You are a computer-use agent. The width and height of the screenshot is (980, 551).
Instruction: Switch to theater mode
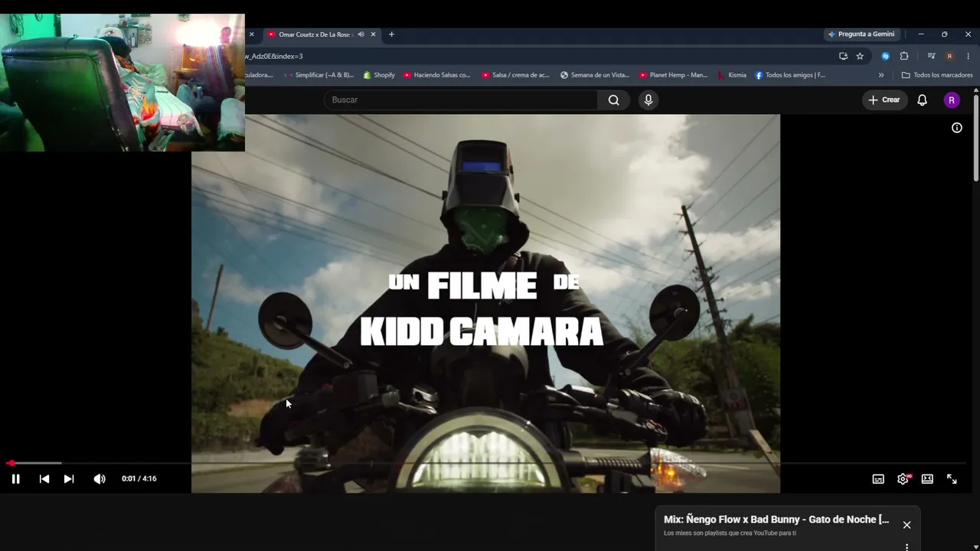tap(927, 479)
